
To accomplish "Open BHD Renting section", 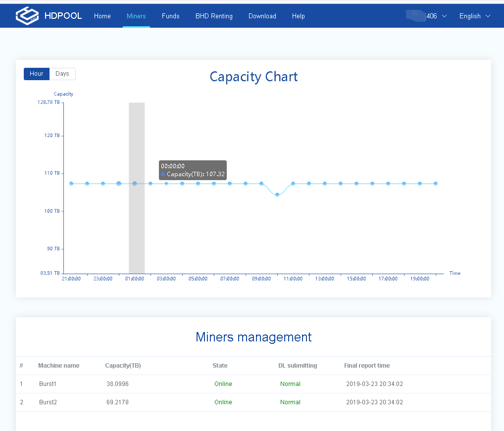I will (x=214, y=16).
